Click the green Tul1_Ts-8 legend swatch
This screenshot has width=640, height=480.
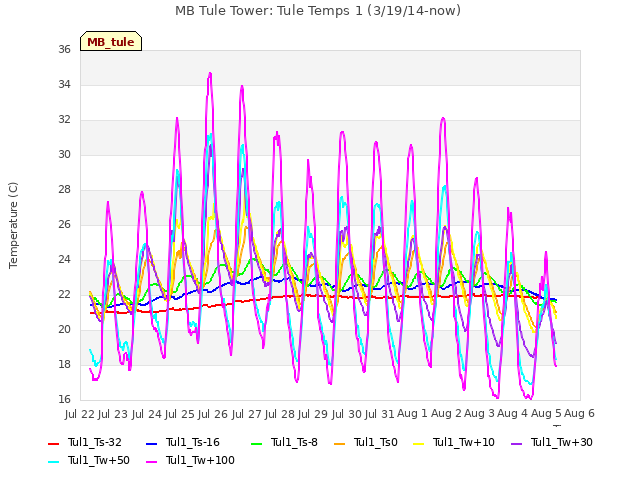[x=257, y=443]
